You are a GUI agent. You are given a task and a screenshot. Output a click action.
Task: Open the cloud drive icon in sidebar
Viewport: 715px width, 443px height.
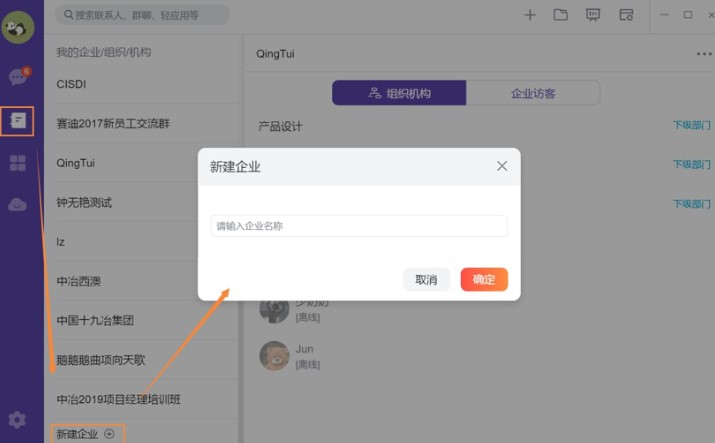coord(17,205)
